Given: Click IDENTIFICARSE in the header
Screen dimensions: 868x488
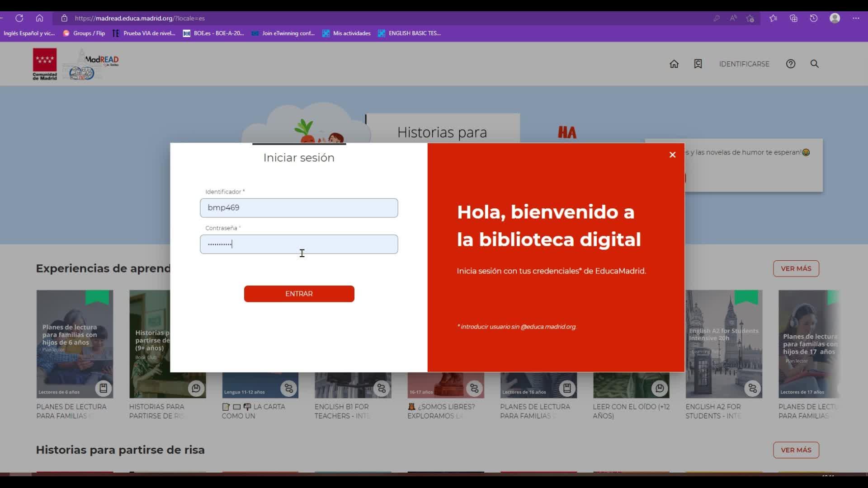Looking at the screenshot, I should click(744, 64).
